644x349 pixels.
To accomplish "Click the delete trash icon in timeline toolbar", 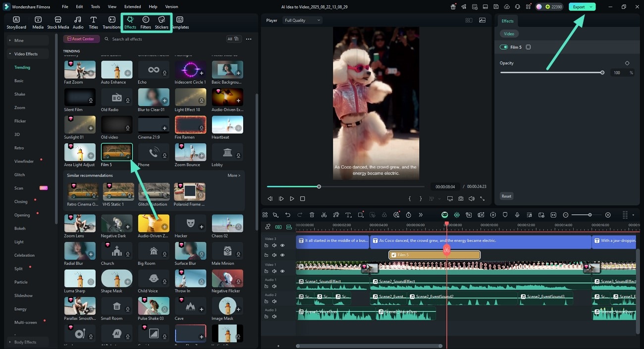I will coord(312,215).
